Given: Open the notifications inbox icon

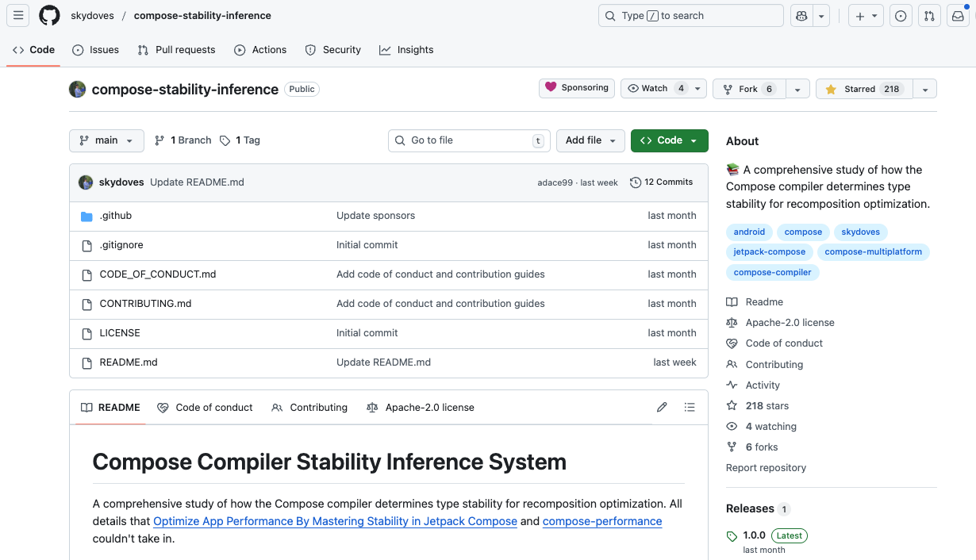Looking at the screenshot, I should [x=958, y=16].
